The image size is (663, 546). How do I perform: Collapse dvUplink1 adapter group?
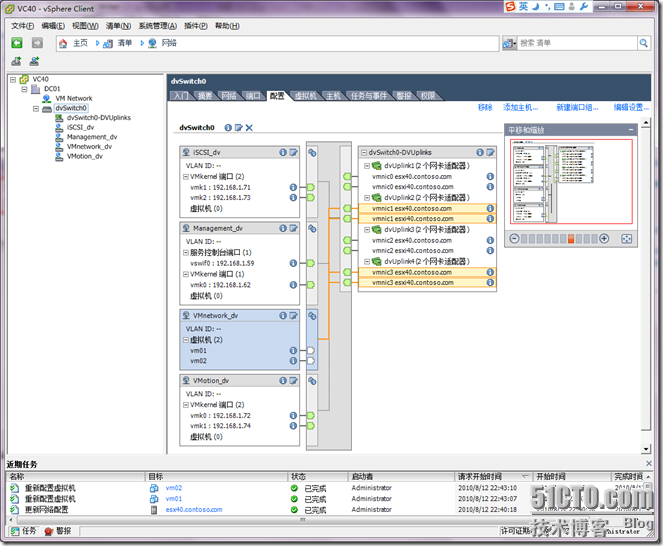click(367, 166)
